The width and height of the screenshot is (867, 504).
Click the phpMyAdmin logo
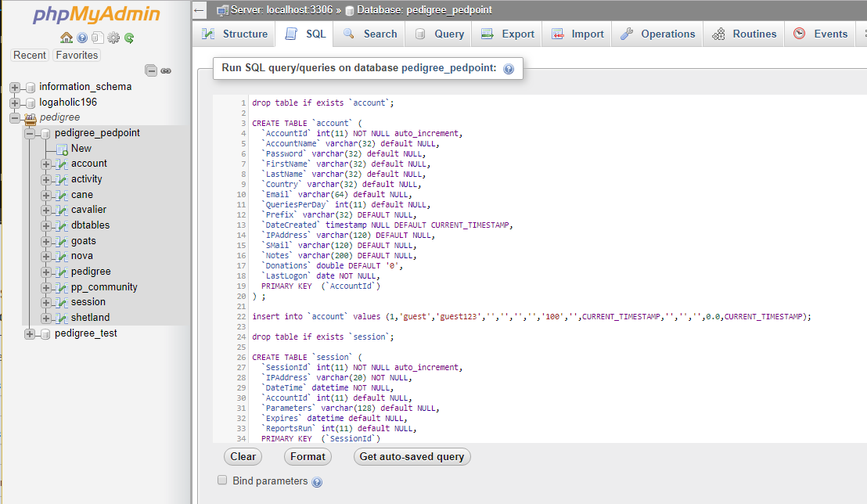click(97, 14)
